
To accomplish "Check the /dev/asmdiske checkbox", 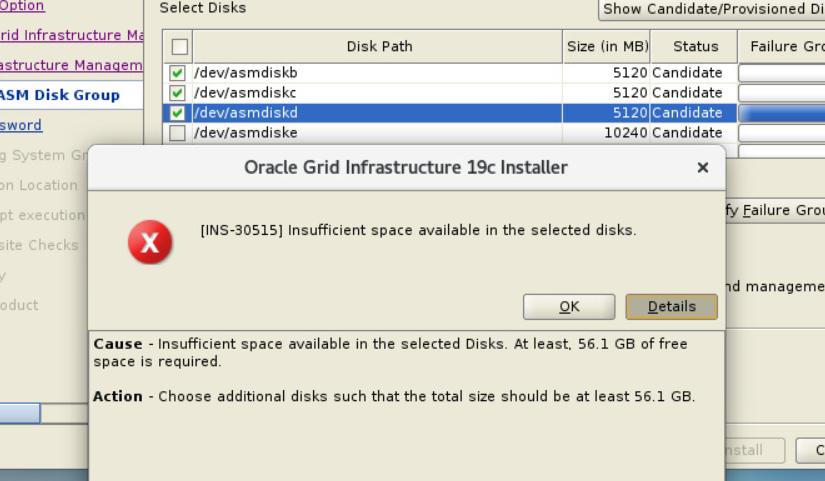I will [x=177, y=133].
